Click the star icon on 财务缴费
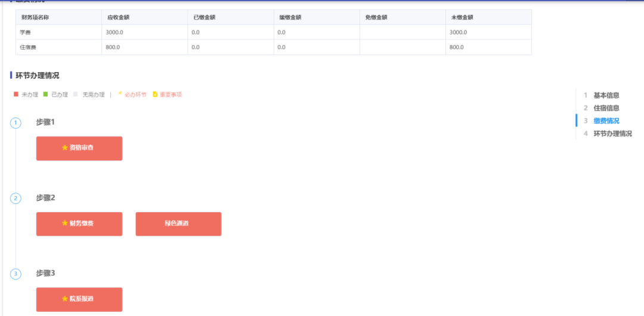 point(65,224)
